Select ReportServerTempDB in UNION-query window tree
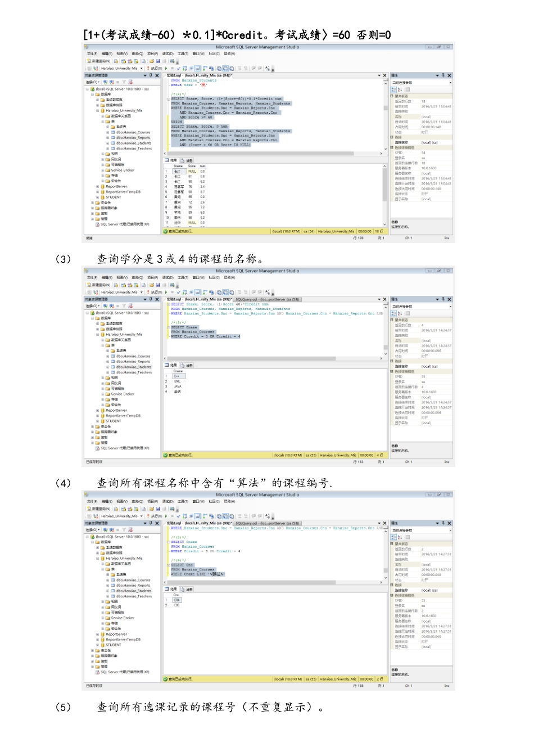 pyautogui.click(x=123, y=192)
